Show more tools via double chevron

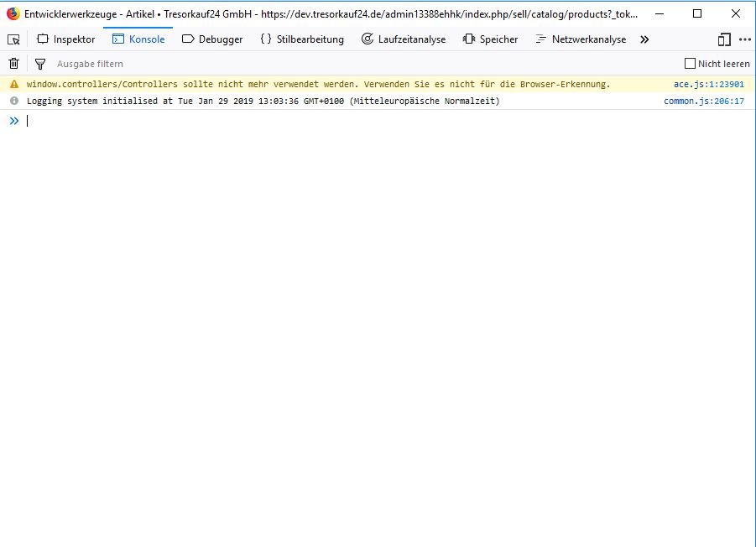pos(644,39)
